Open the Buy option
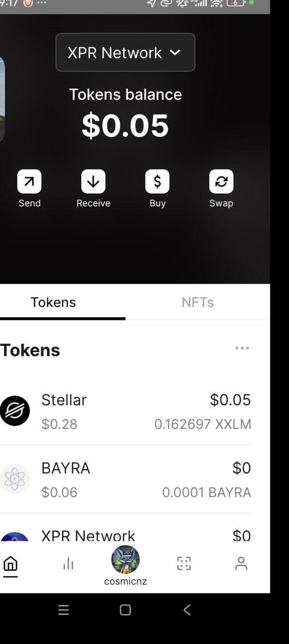Viewport: 289px width, 644px height. coord(157,181)
